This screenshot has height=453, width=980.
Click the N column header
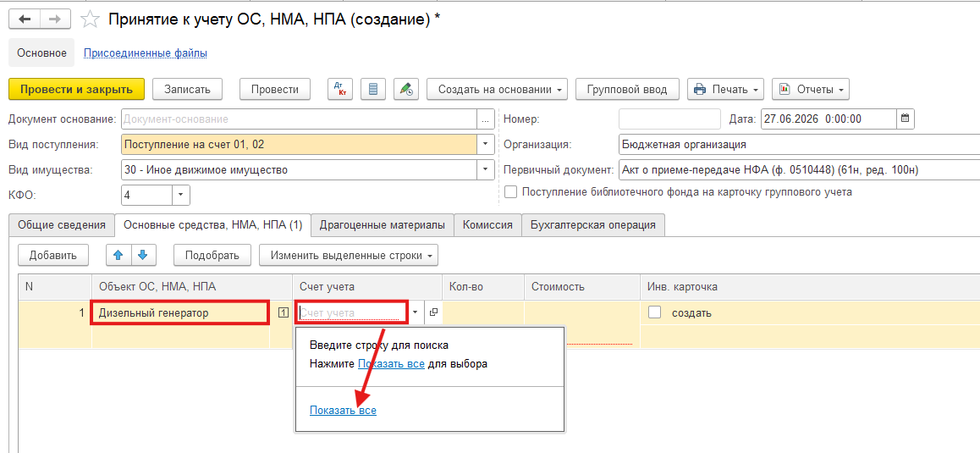[x=55, y=286]
